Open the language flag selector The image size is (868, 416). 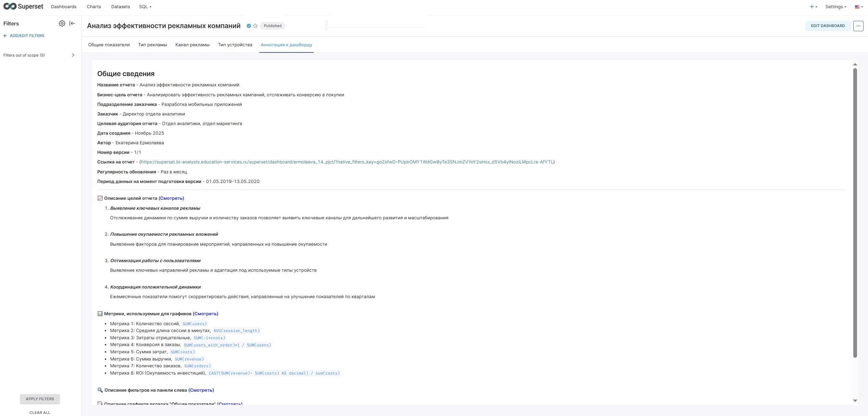[x=858, y=7]
